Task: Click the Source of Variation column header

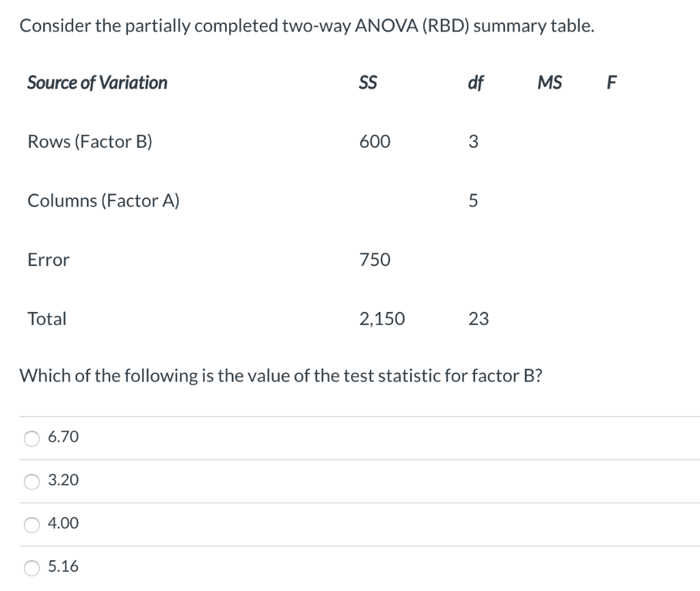Action: click(97, 83)
